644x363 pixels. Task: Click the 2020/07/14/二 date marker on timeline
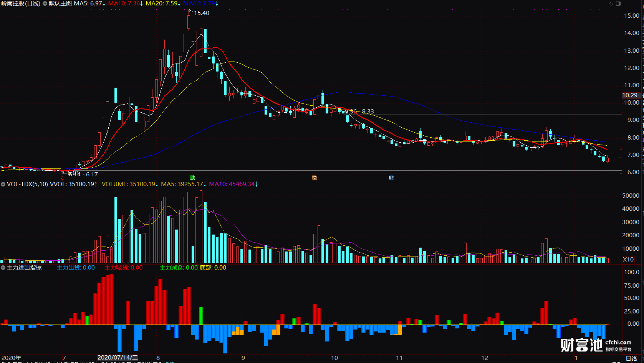118,358
